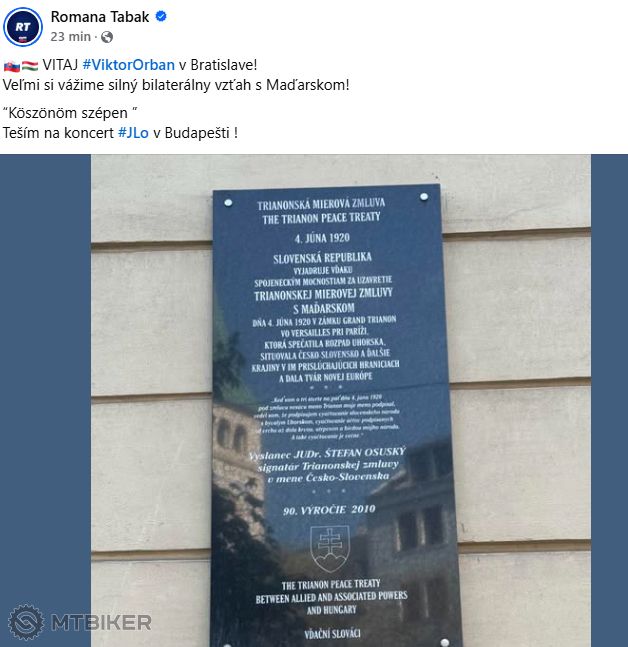Click the MTBIKER watermark gear logo

(26, 622)
